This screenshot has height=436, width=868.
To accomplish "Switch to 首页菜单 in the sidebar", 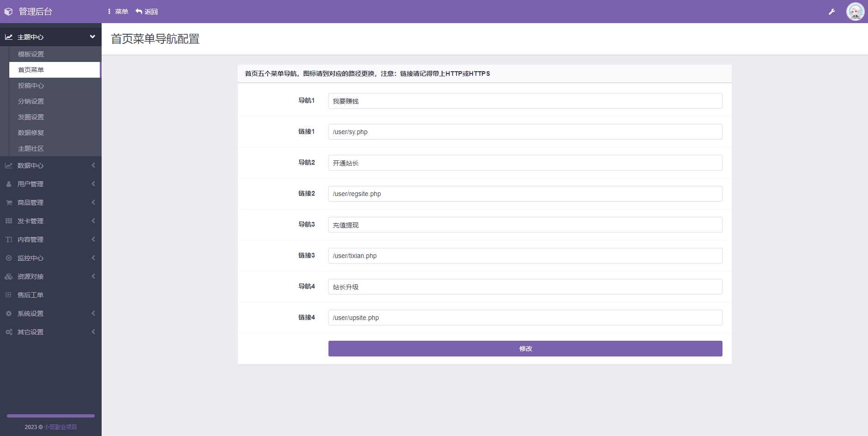I will [x=30, y=70].
